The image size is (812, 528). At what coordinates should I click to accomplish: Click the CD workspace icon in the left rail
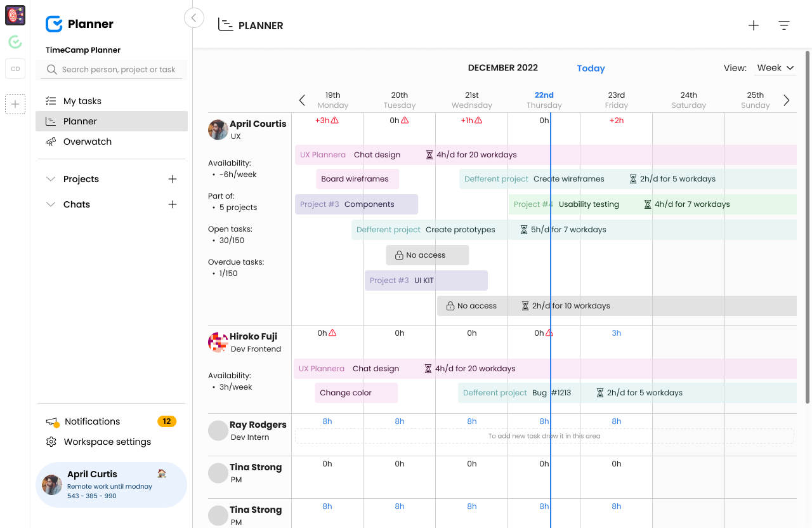15,69
